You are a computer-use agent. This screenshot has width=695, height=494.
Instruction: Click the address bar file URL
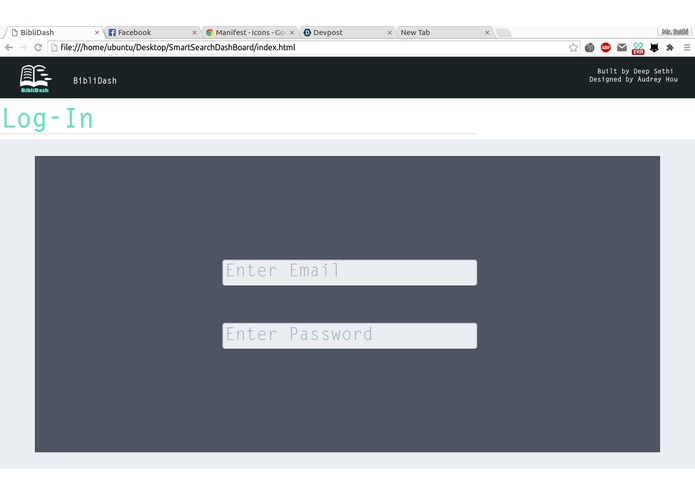coord(178,47)
